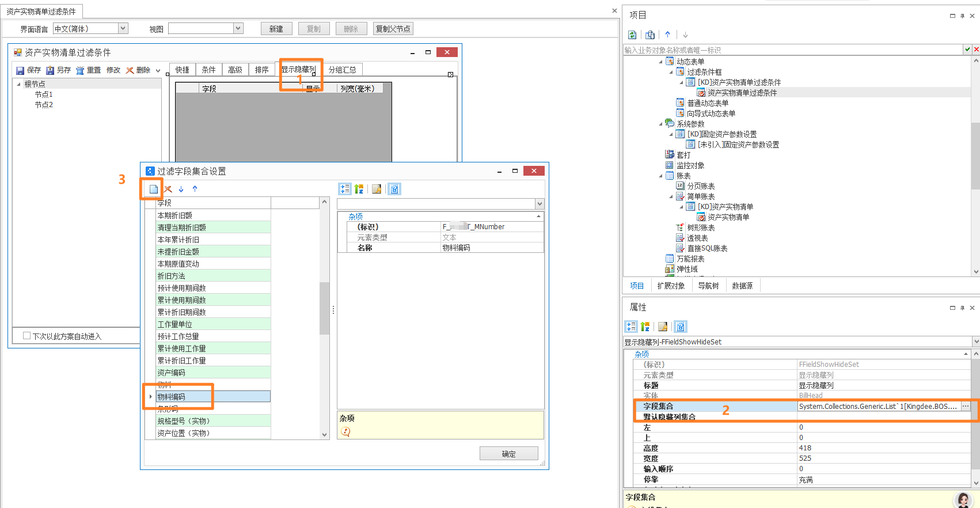The height and width of the screenshot is (508, 980).
Task: Toggle help icon in 属性 panel toolbar
Action: 681,327
